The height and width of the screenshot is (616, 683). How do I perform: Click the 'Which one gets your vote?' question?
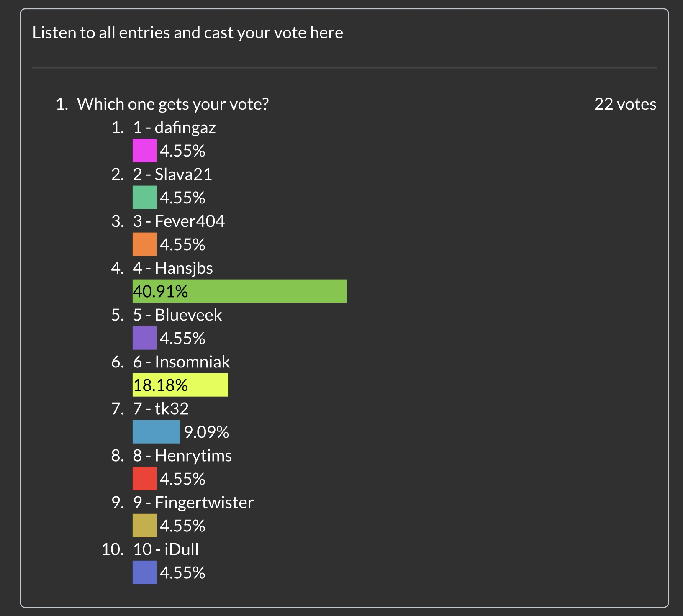(173, 104)
